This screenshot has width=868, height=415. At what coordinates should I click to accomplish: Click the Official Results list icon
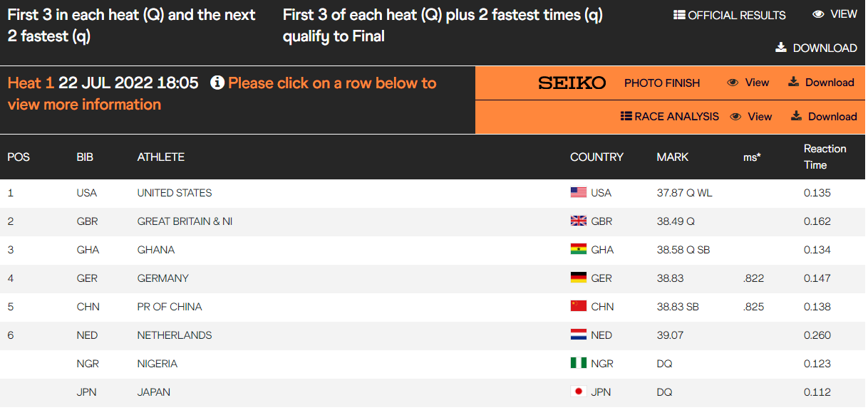click(x=679, y=15)
